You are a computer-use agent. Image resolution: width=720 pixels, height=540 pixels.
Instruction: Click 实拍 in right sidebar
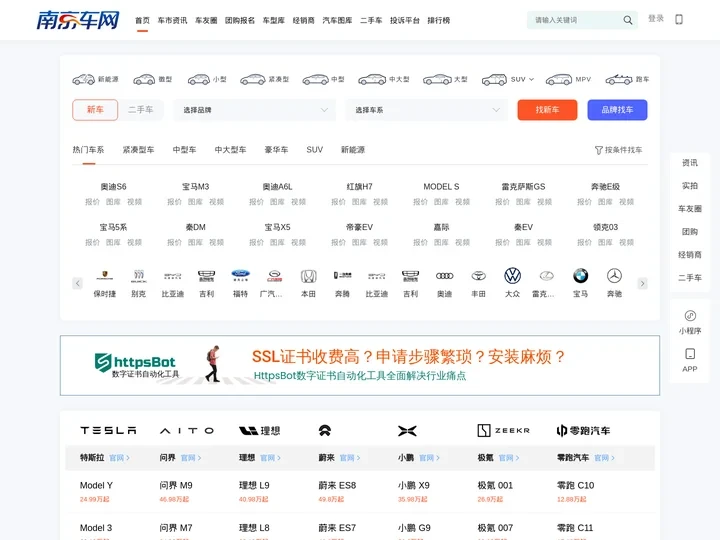point(690,186)
